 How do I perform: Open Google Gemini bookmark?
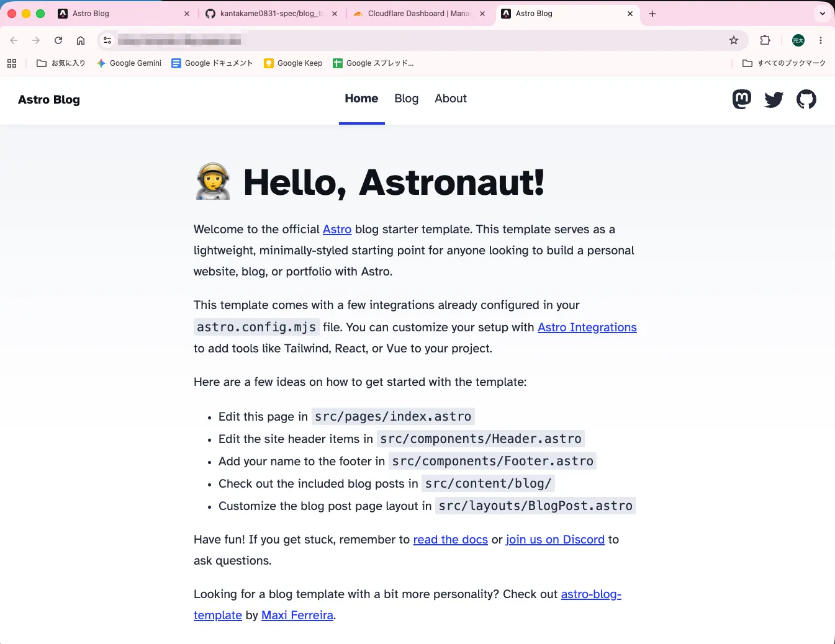[x=129, y=63]
